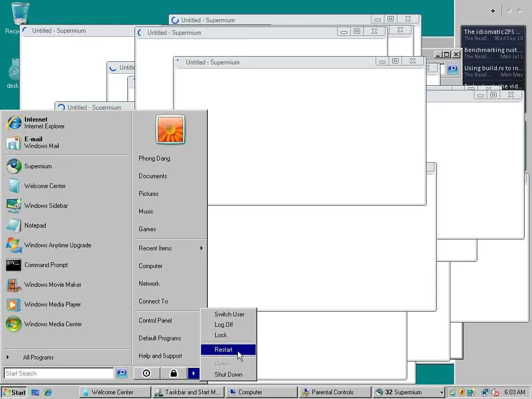Open Windows Anytime Upgrade
This screenshot has width=532, height=399.
[67, 245]
